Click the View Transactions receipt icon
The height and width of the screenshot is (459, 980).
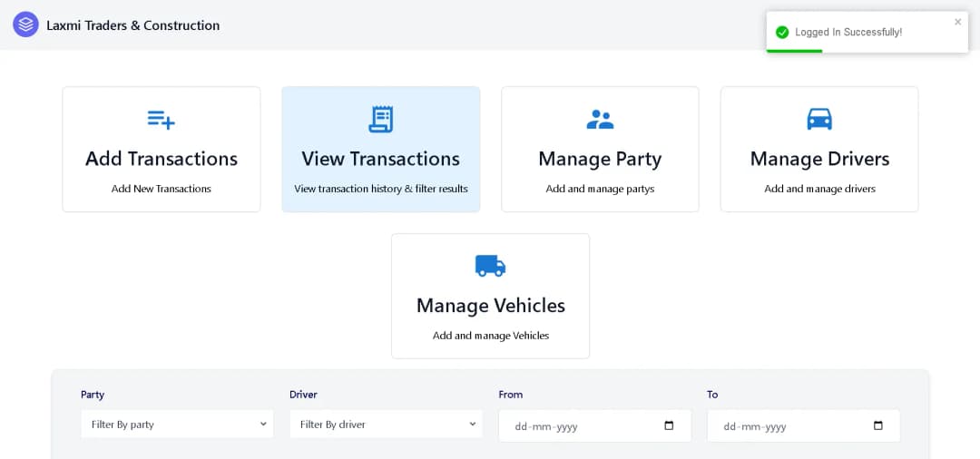pos(380,119)
